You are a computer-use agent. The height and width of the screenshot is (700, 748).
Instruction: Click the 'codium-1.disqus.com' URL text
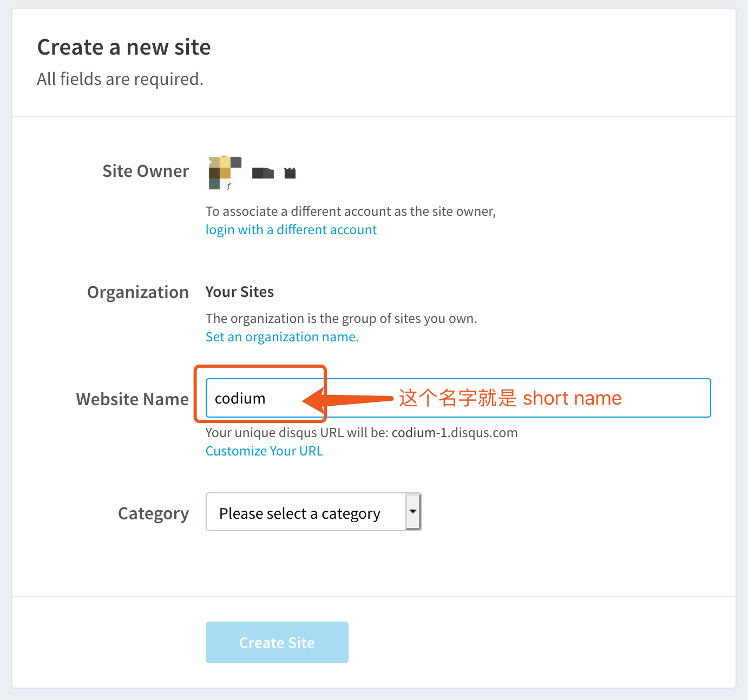[454, 433]
